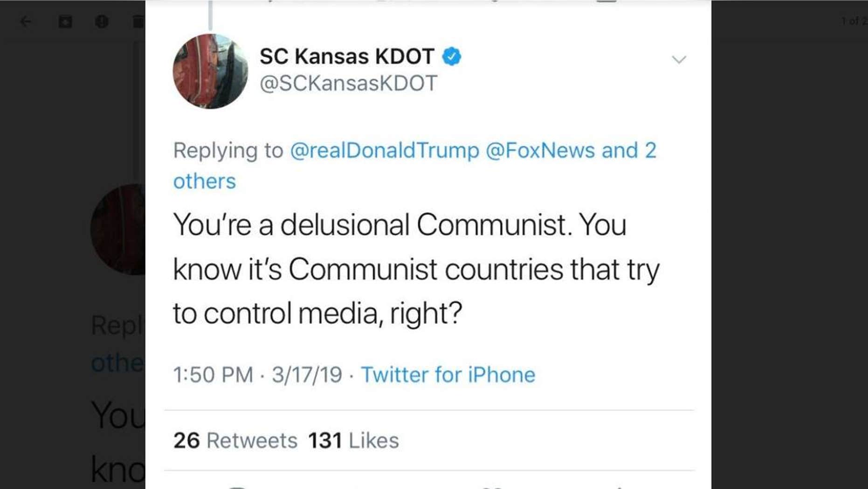The height and width of the screenshot is (489, 868).
Task: Open the @realDonaldTrump mention link
Action: click(x=385, y=150)
